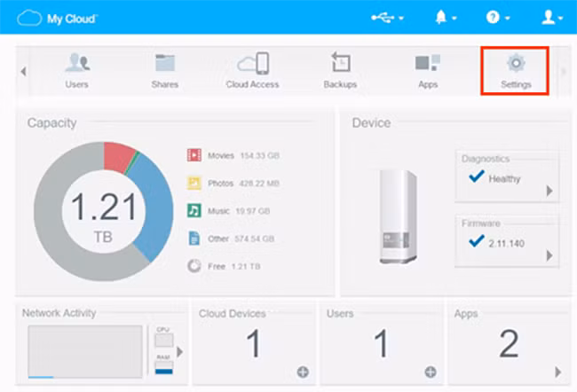Screen dimensions: 577x392
Task: Expand the Firmware details arrow
Action: coord(549,255)
